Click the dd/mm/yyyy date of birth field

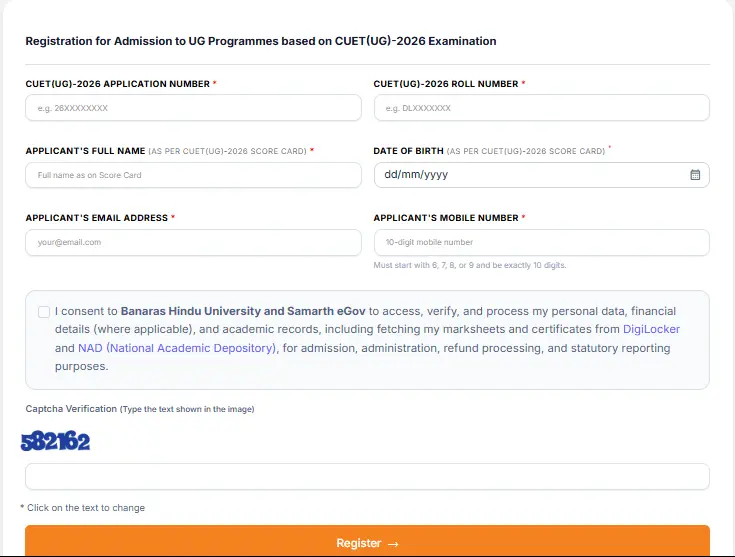pos(541,175)
